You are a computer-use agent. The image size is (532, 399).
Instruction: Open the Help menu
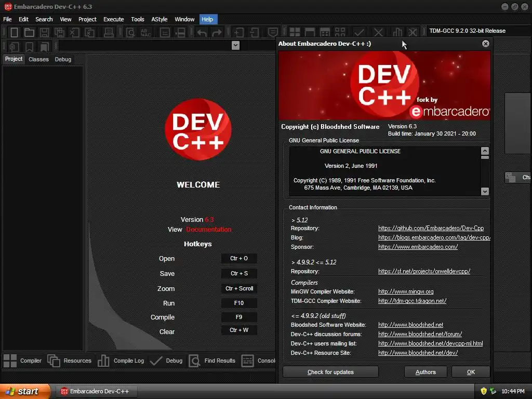[x=207, y=19]
